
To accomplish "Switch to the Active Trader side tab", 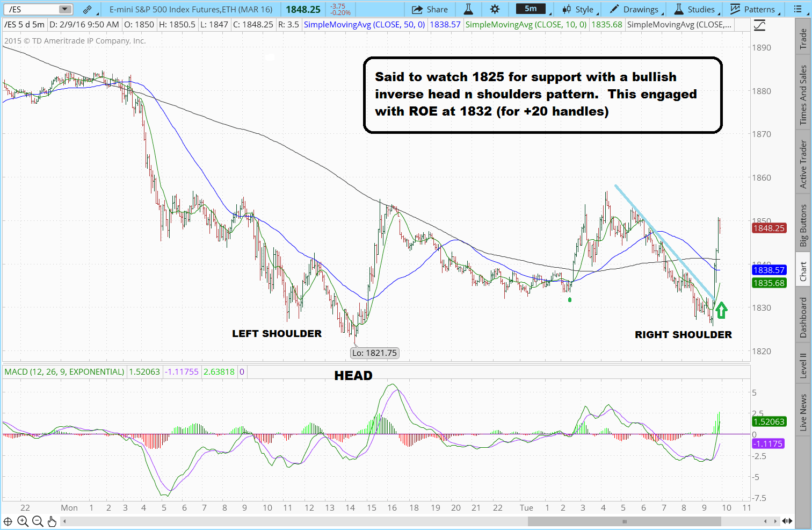I will 803,164.
